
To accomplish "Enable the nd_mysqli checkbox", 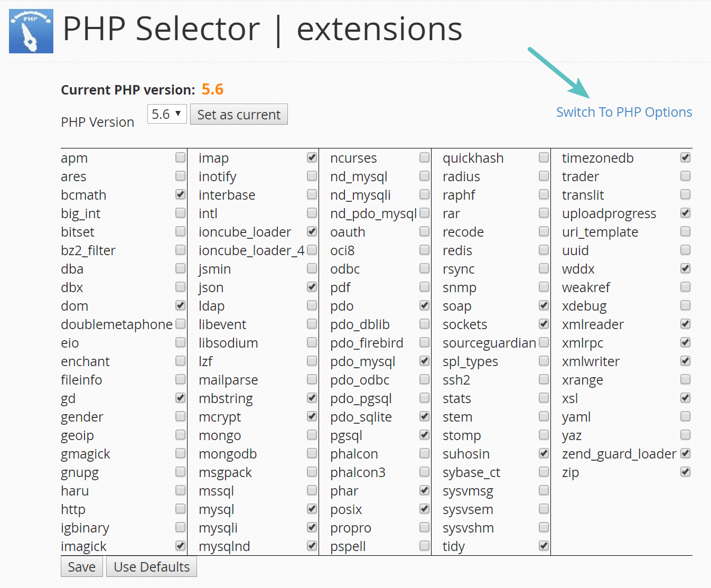I will tap(425, 194).
